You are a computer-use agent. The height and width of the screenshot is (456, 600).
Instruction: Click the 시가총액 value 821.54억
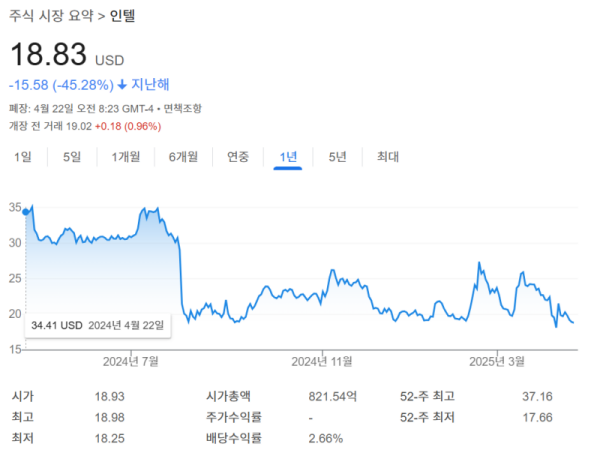point(333,396)
